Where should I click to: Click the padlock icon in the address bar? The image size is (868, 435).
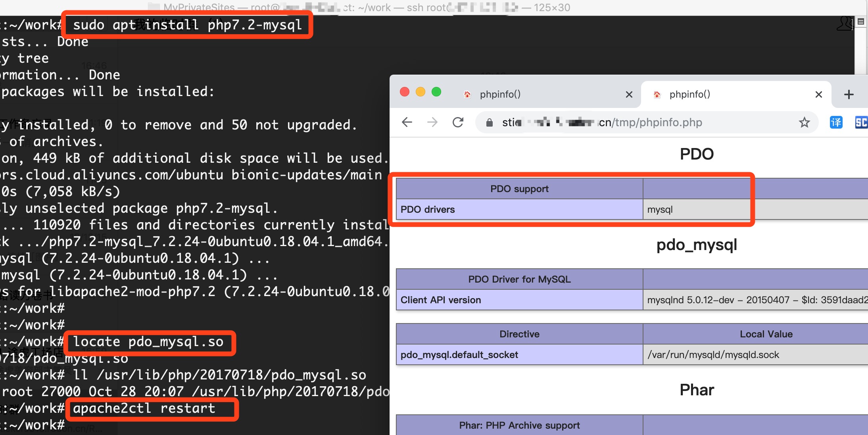489,122
